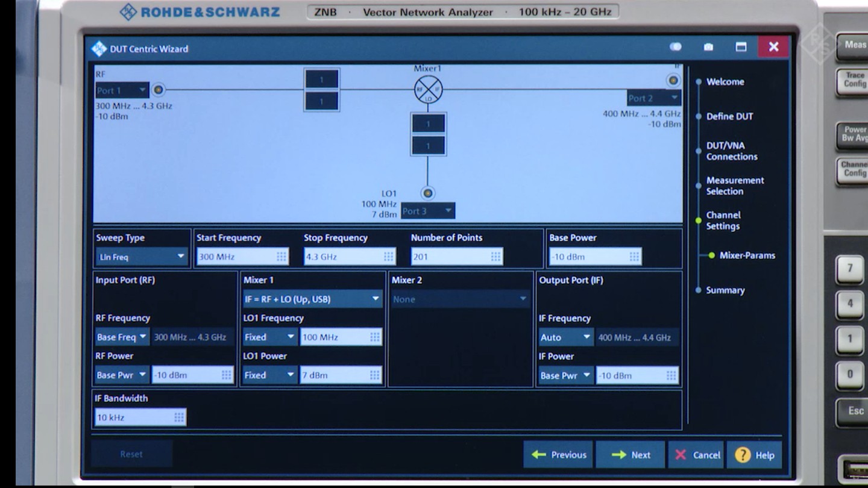
Task: Open the keypad icon beside Start Frequency
Action: pyautogui.click(x=280, y=256)
